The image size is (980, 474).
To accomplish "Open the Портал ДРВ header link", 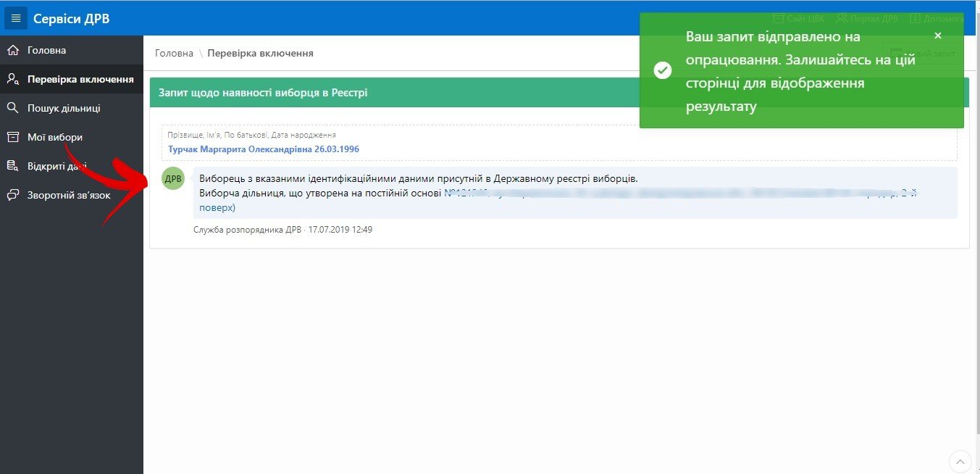I will pyautogui.click(x=868, y=18).
